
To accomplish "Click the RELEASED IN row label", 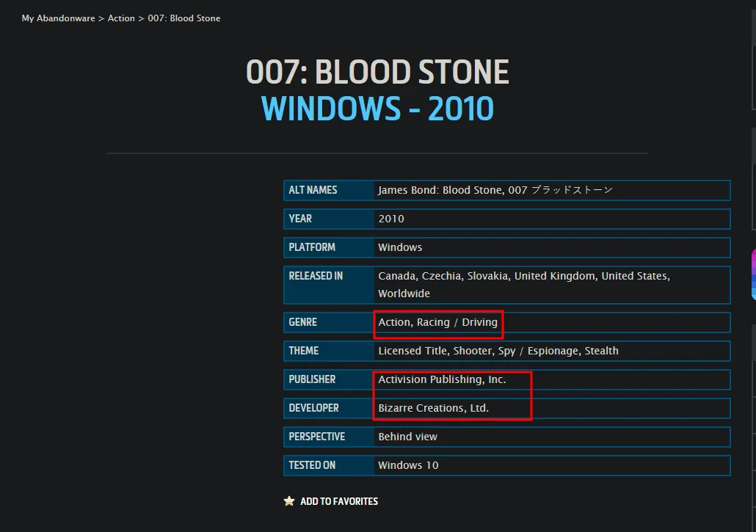I will [316, 276].
